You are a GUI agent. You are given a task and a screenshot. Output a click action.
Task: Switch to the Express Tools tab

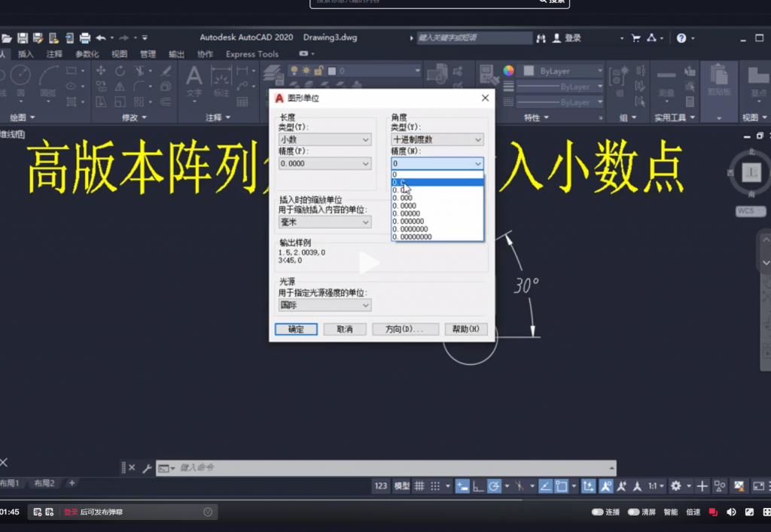tap(251, 54)
